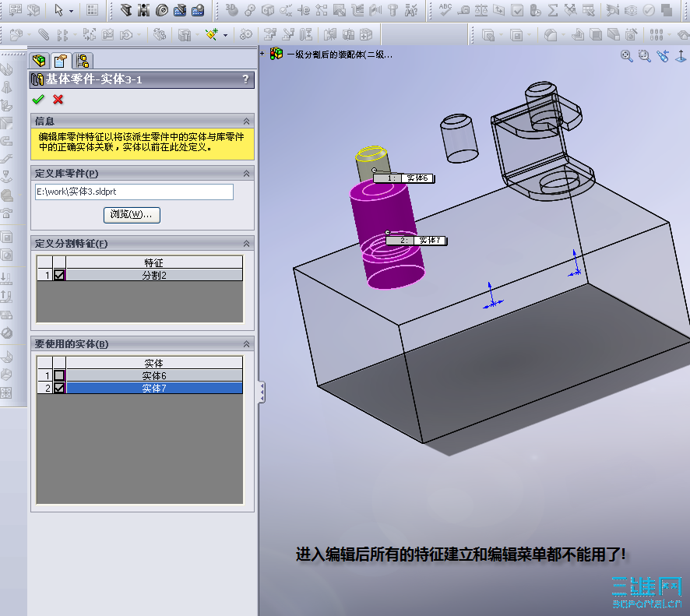Expand the flyout tree plus sign
Viewport: 690px width, 616px height.
click(262, 54)
